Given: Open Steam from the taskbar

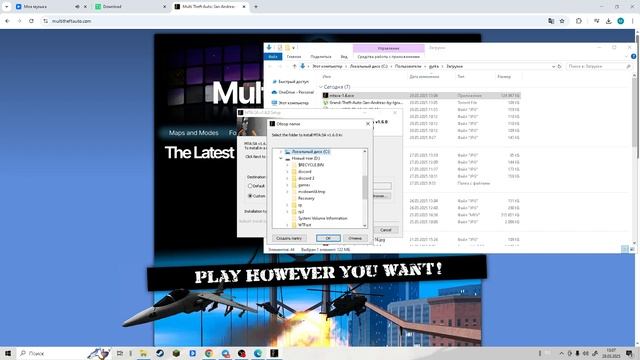Looking at the screenshot, I should tap(160, 353).
